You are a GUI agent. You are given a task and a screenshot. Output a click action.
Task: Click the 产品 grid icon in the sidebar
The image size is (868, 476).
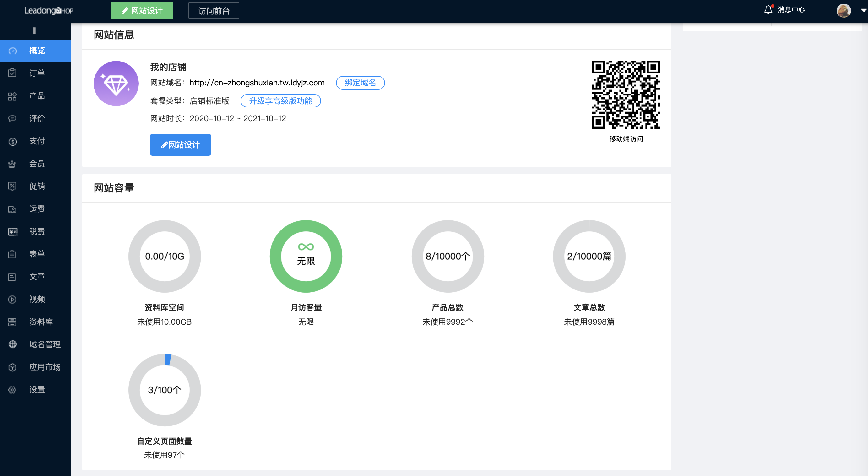click(x=13, y=96)
